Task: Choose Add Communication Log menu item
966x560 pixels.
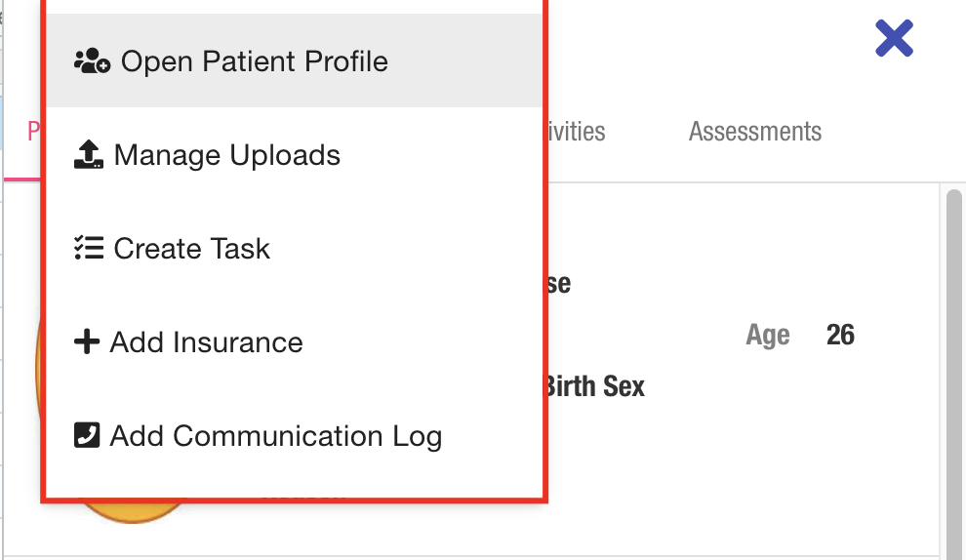Action: tap(275, 436)
